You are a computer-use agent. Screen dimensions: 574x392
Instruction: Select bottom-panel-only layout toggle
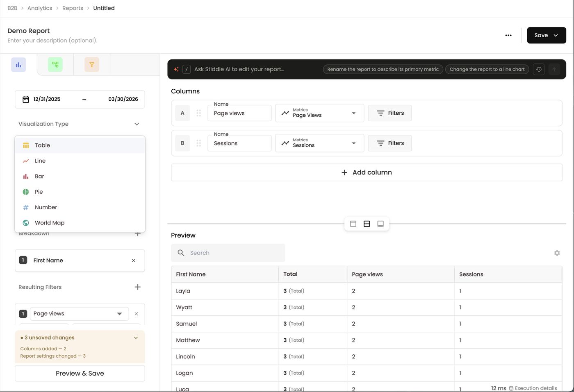click(x=380, y=224)
